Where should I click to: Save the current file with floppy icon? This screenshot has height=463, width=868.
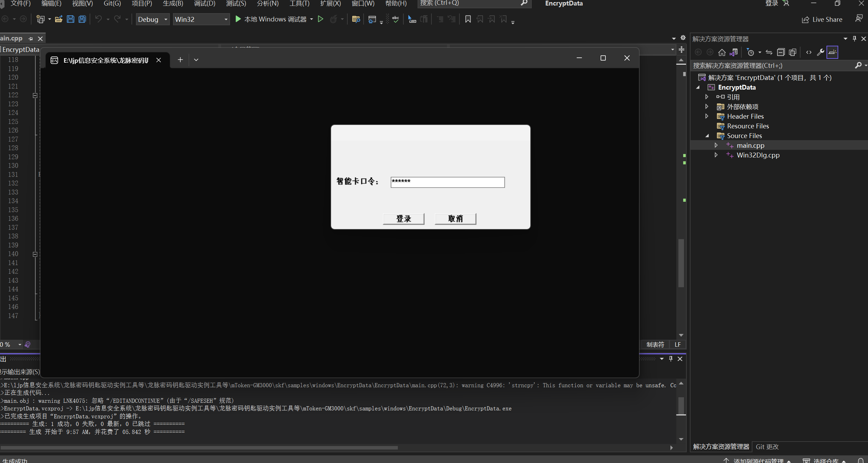71,19
